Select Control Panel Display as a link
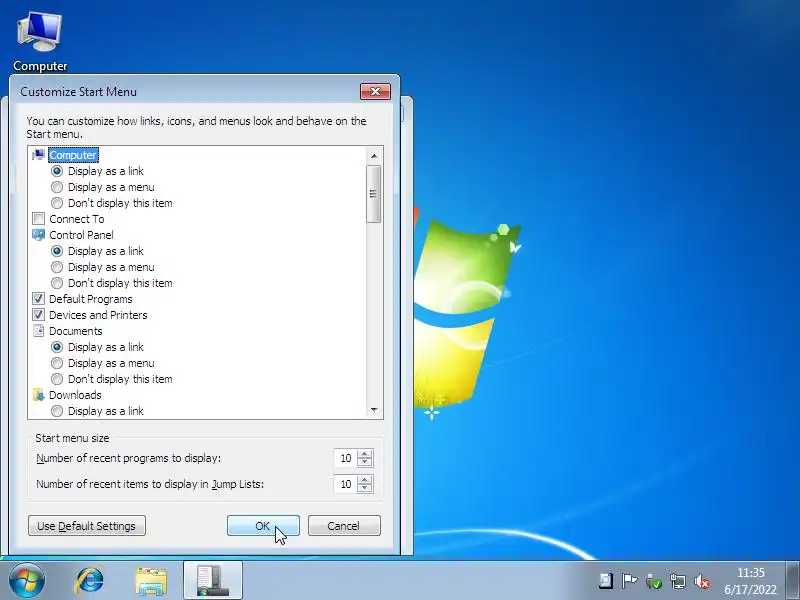Viewport: 800px width, 600px height. (x=57, y=251)
